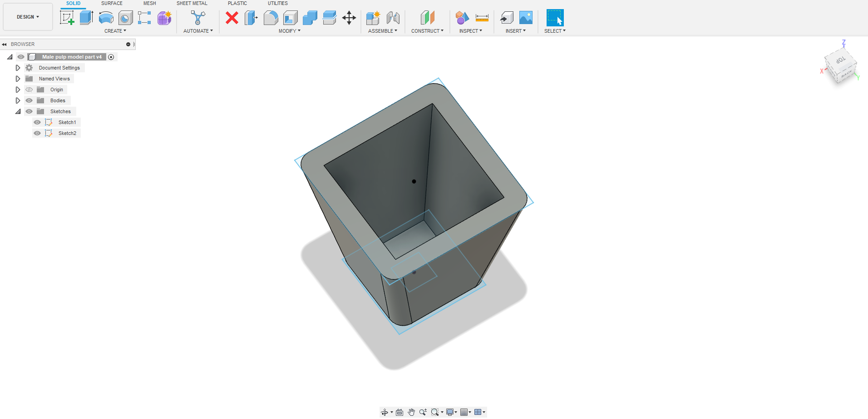
Task: Switch to the UTILITIES tab
Action: tap(278, 3)
